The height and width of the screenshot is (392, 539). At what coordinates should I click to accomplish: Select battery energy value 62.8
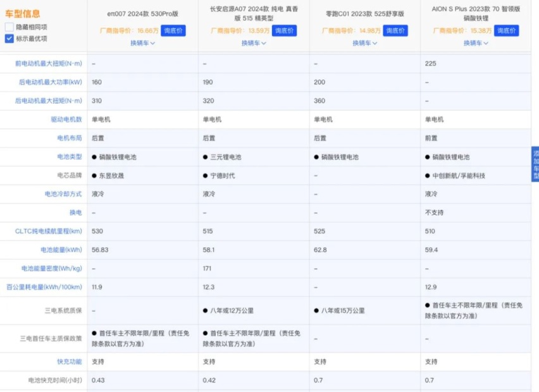click(320, 250)
